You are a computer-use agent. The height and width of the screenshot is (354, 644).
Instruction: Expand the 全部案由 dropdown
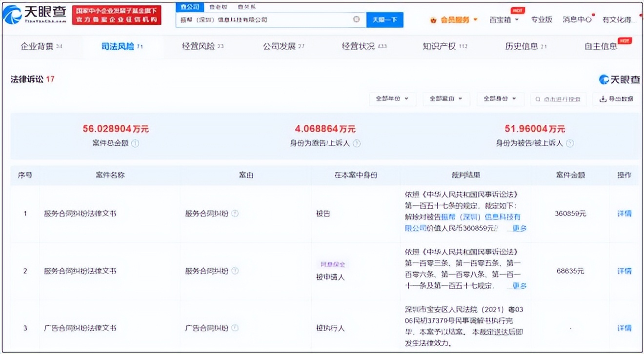tap(446, 98)
